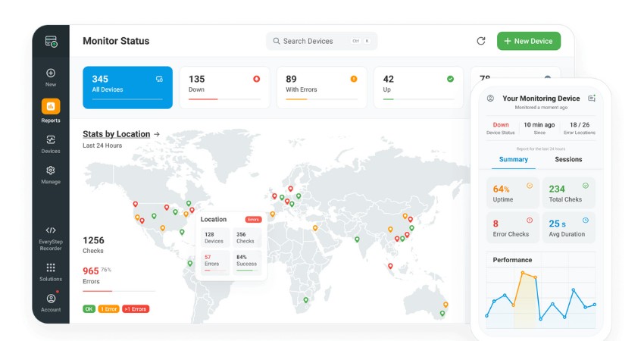644x341 pixels.
Task: Click the Search Devices field
Action: pos(321,41)
